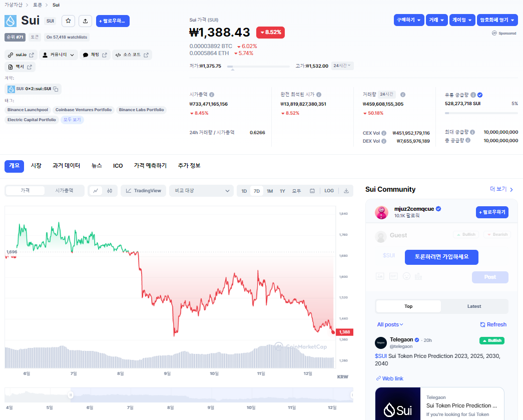Select 시가총액 chart toggle
The image size is (523, 420).
click(64, 191)
